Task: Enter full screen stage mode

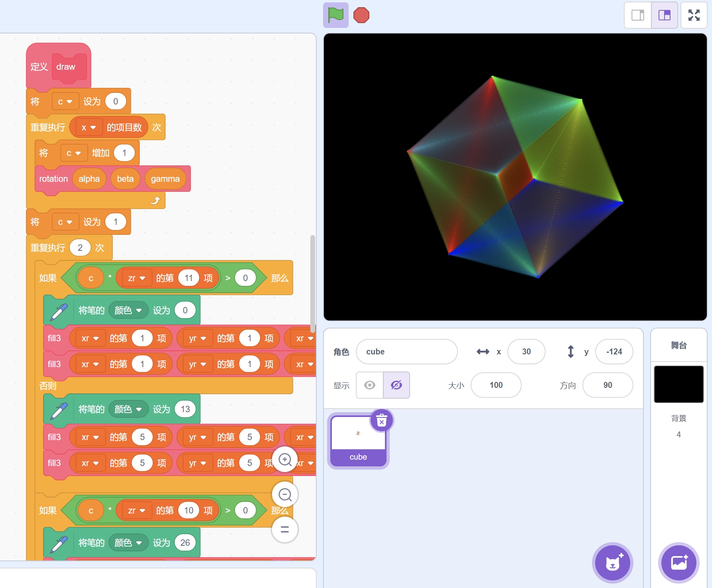Action: pyautogui.click(x=694, y=16)
